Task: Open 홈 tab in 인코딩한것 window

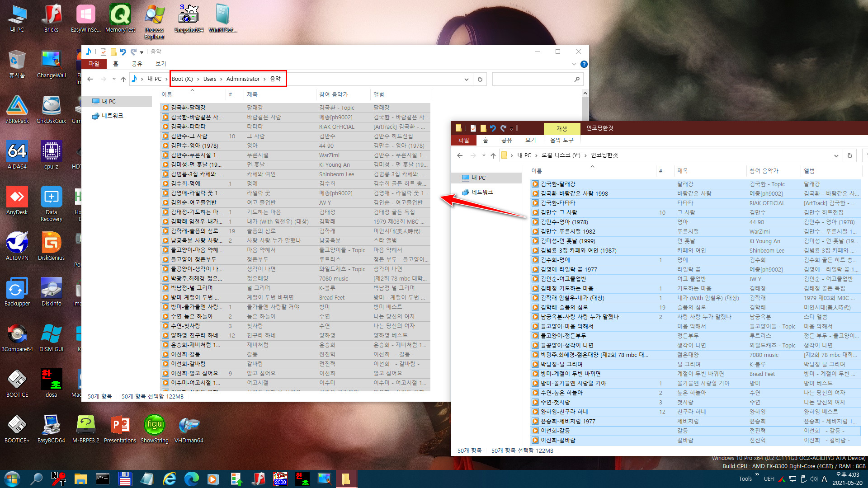Action: 486,140
